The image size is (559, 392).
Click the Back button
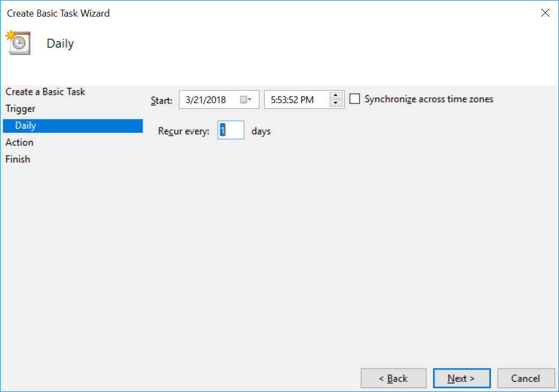coord(393,378)
